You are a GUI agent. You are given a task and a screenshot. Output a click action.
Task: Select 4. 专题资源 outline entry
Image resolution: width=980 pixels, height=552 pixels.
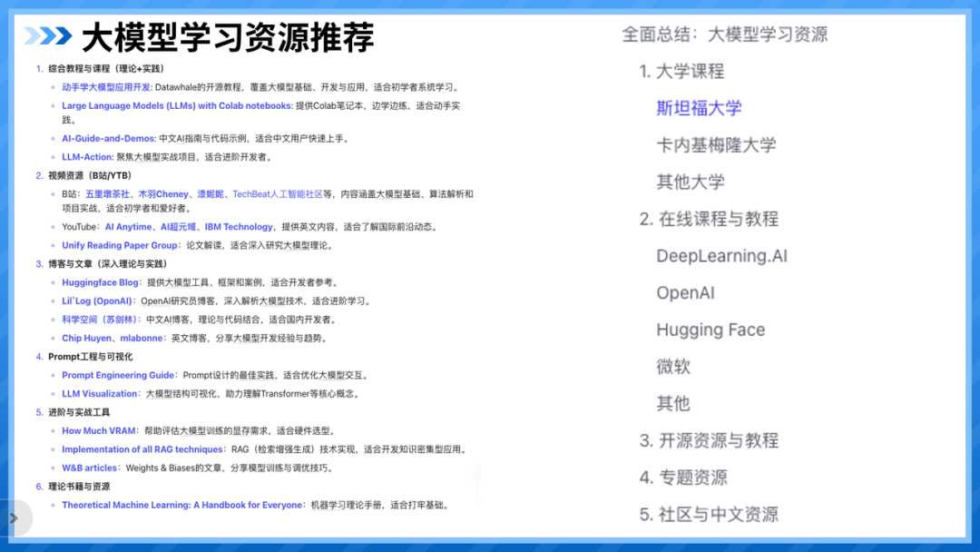coord(683,477)
